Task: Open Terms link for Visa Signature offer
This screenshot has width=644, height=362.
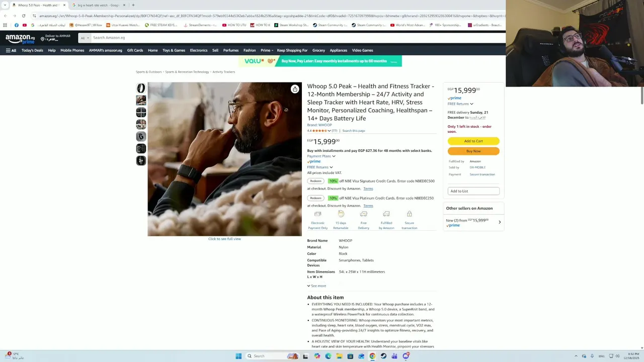Action: [x=368, y=189]
